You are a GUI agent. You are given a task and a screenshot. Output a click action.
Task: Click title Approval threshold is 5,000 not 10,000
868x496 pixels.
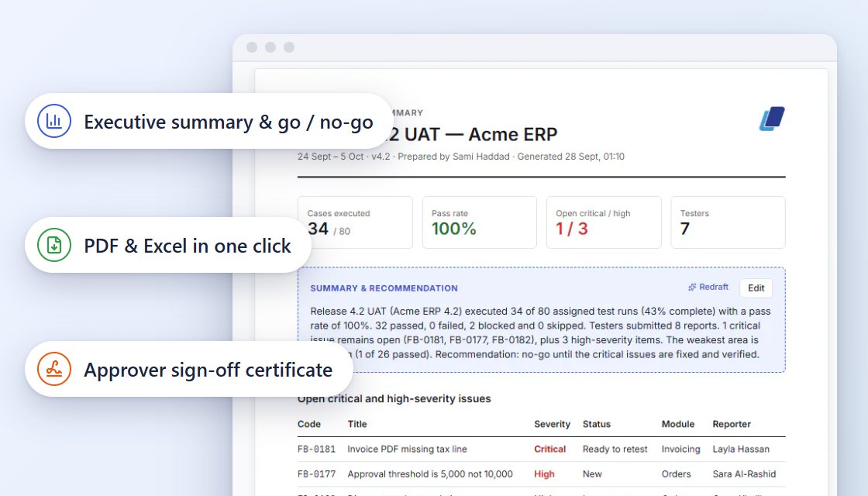[x=430, y=474]
